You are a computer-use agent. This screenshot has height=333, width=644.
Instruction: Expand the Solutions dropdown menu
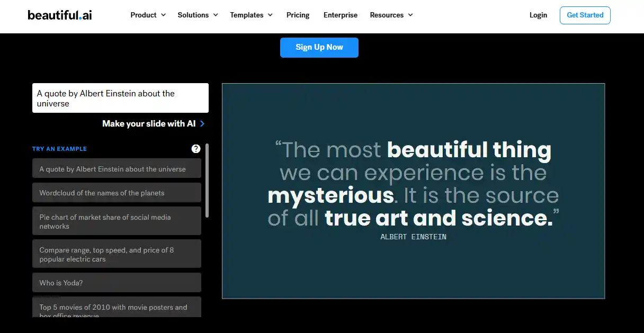coord(198,15)
